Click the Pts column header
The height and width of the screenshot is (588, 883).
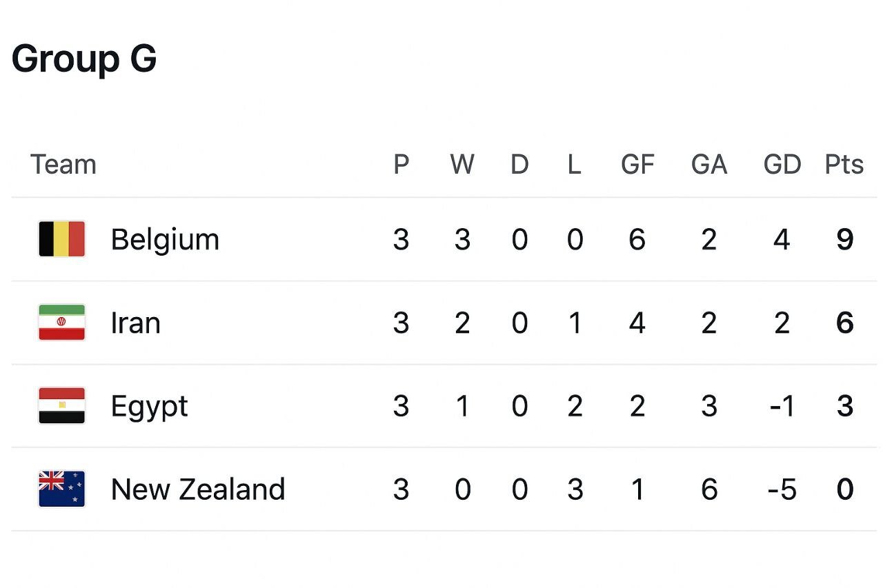[x=844, y=165]
